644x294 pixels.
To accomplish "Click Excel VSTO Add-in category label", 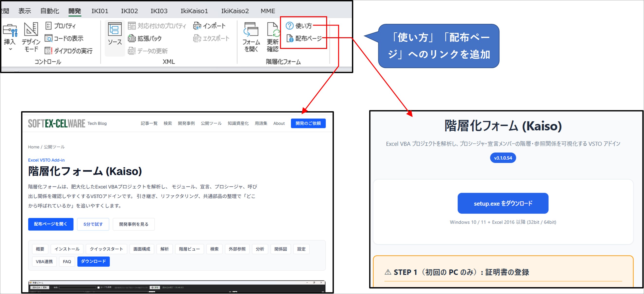I will pos(46,160).
